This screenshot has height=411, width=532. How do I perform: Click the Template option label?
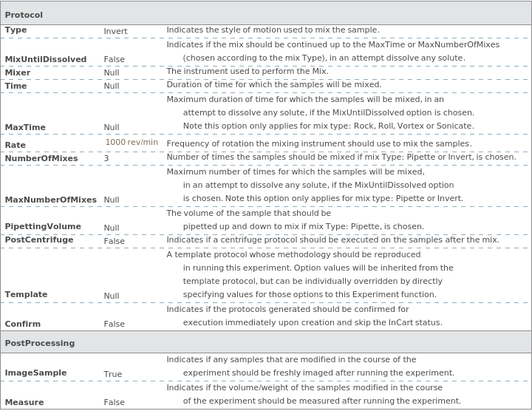(x=26, y=294)
